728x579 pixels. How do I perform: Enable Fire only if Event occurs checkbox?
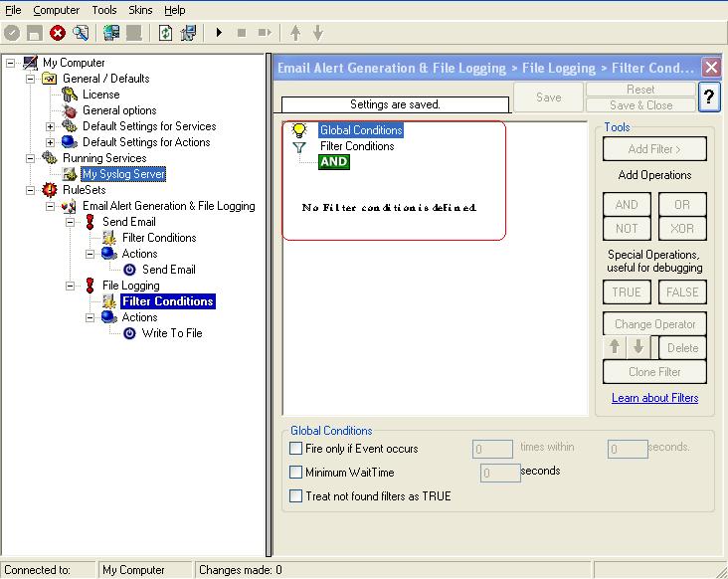pyautogui.click(x=295, y=448)
